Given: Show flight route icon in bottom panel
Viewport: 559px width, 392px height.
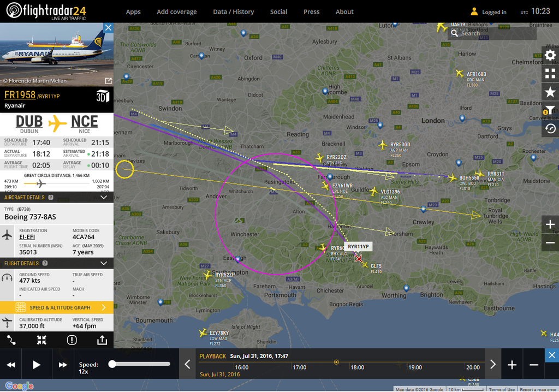Looking at the screenshot, I should pos(11,340).
